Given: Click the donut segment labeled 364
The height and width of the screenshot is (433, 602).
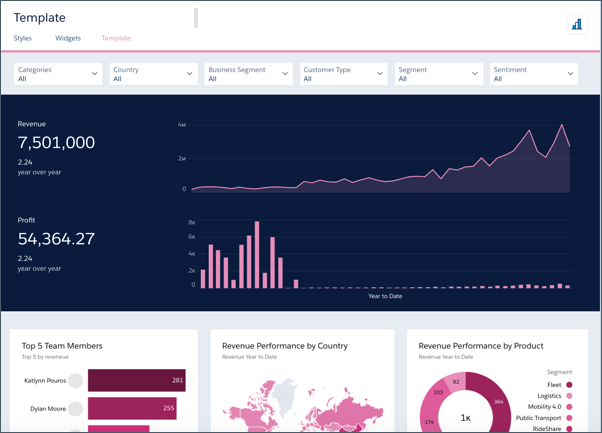Looking at the screenshot, I should 498,402.
